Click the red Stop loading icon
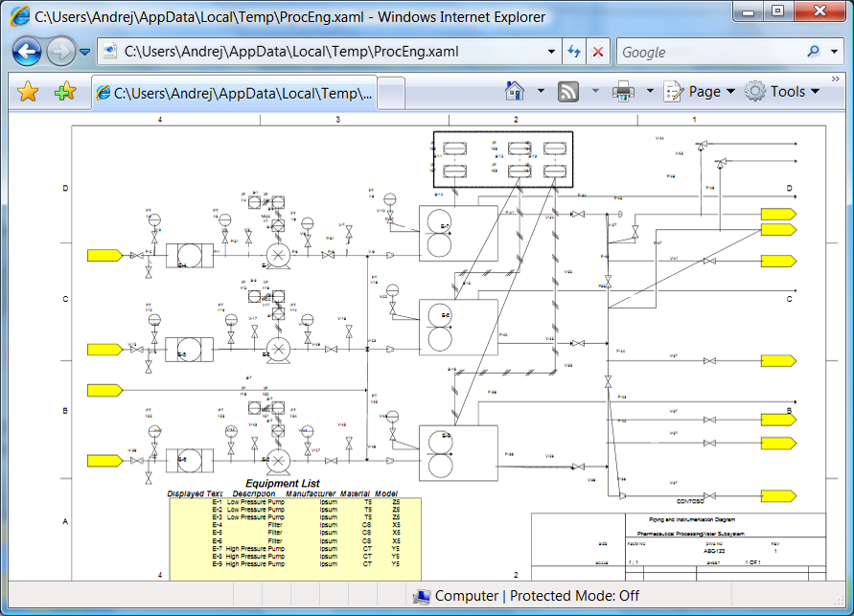854x616 pixels. (x=598, y=52)
